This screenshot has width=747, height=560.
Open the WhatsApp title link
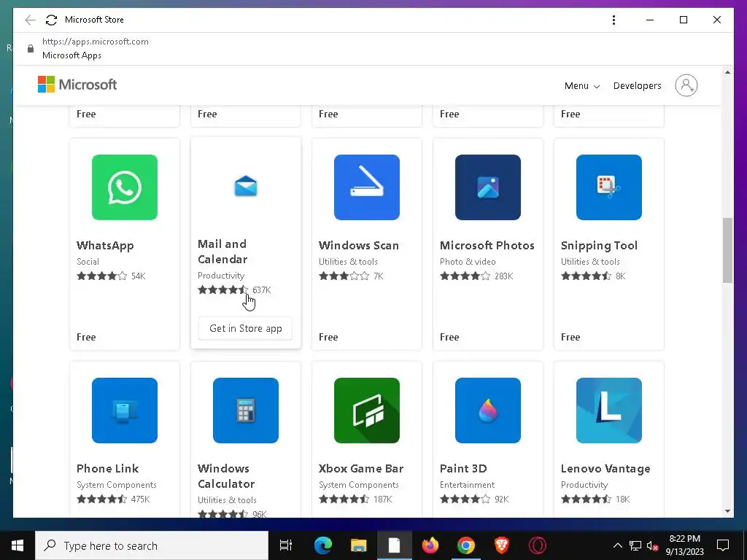(x=105, y=245)
